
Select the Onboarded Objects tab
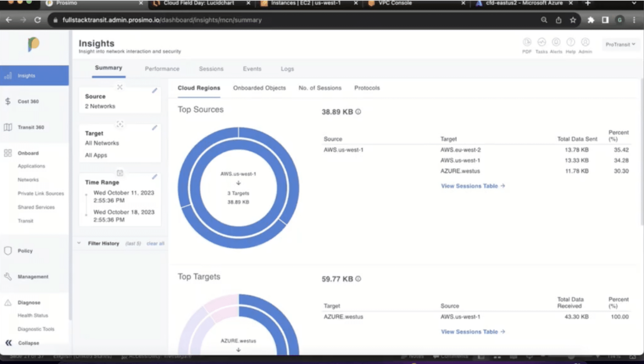[259, 88]
